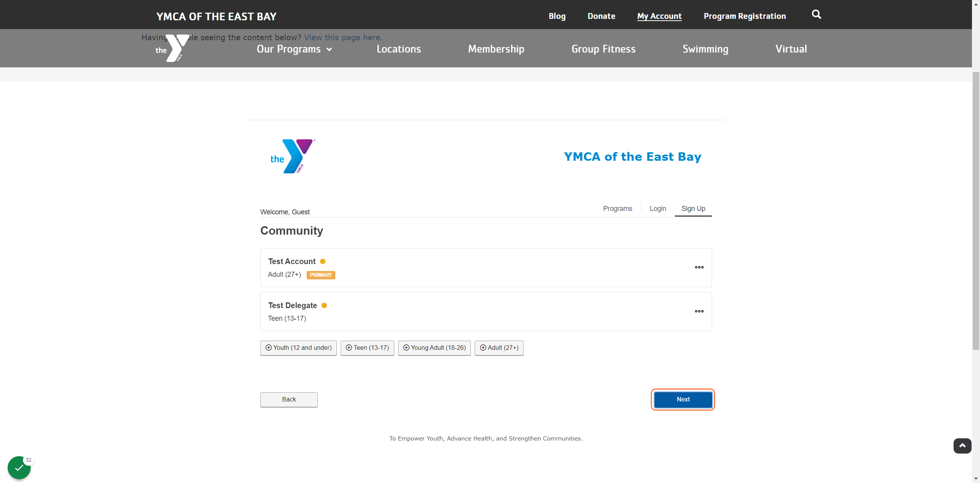Image resolution: width=980 pixels, height=483 pixels.
Task: Add a Teen (13-17) member
Action: pyautogui.click(x=367, y=348)
